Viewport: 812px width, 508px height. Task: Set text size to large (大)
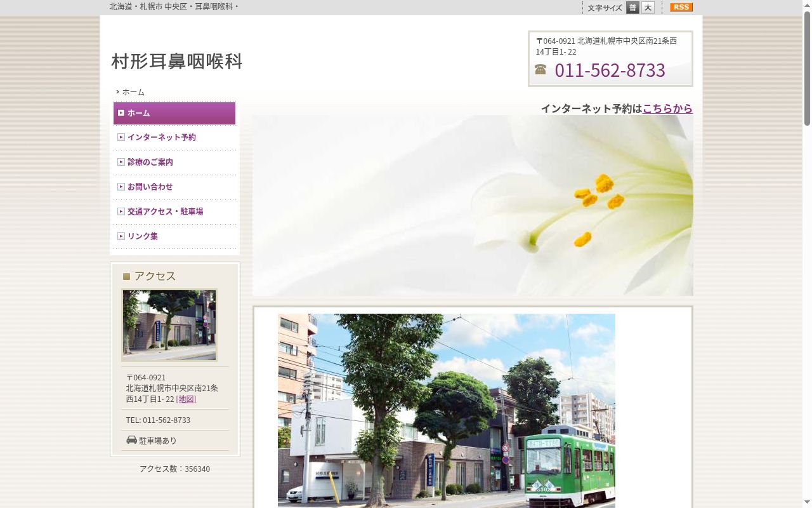click(648, 8)
